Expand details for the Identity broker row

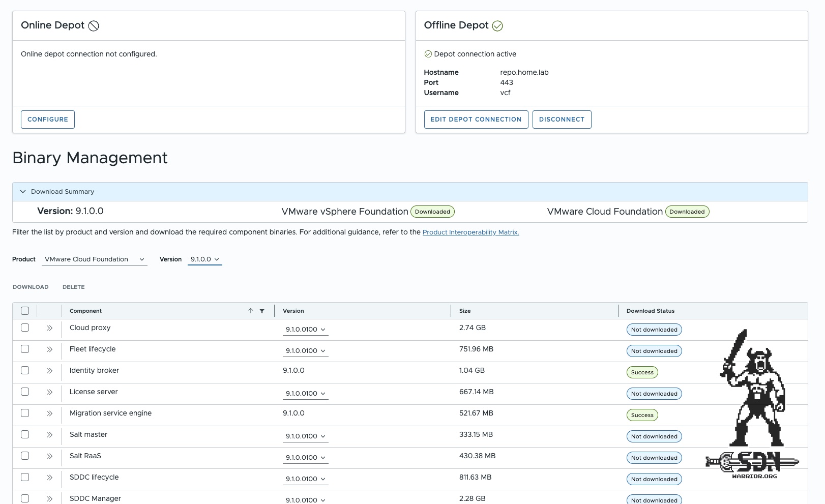click(49, 371)
